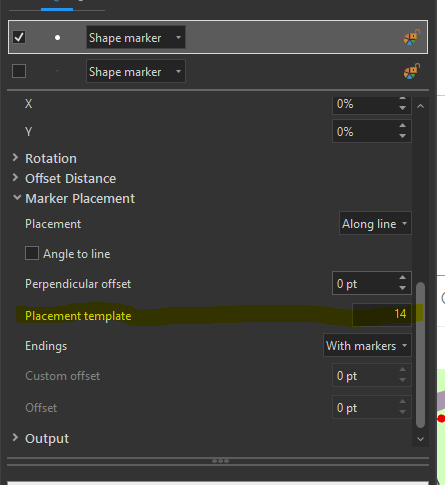Screen dimensions: 445x485
Task: Decrease Y anchor value with down arrow
Action: click(402, 136)
